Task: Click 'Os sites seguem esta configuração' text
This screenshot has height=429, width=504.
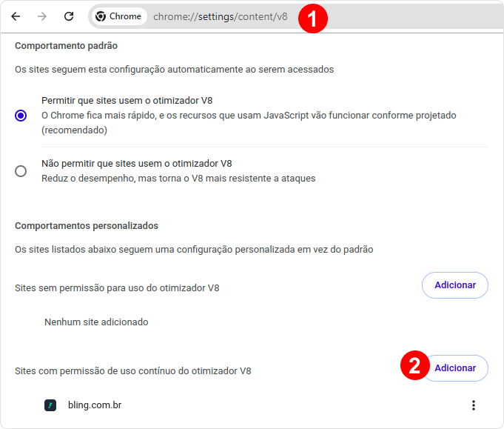Action: coord(174,70)
